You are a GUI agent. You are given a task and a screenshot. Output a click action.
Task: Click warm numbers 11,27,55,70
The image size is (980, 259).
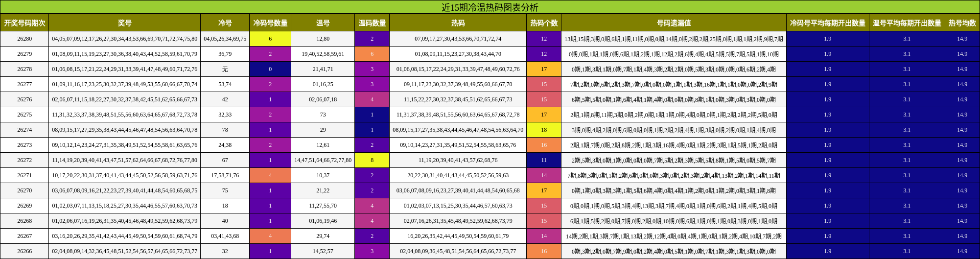[x=323, y=206]
